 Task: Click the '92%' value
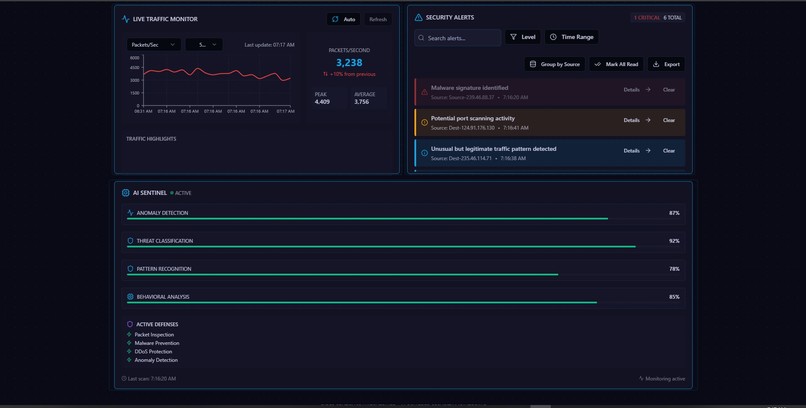[674, 240]
